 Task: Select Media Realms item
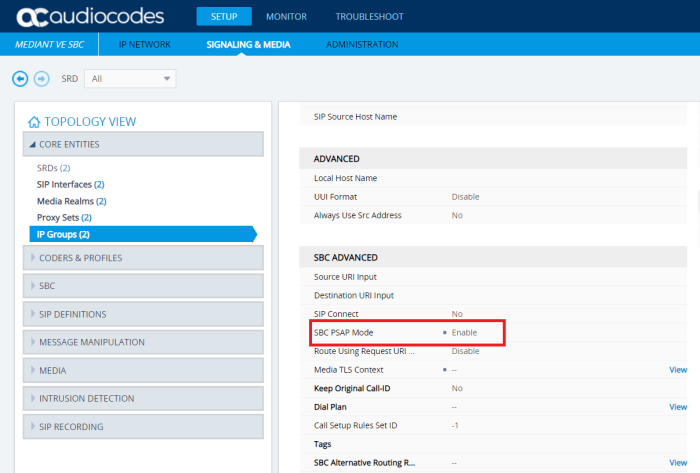[x=71, y=201]
